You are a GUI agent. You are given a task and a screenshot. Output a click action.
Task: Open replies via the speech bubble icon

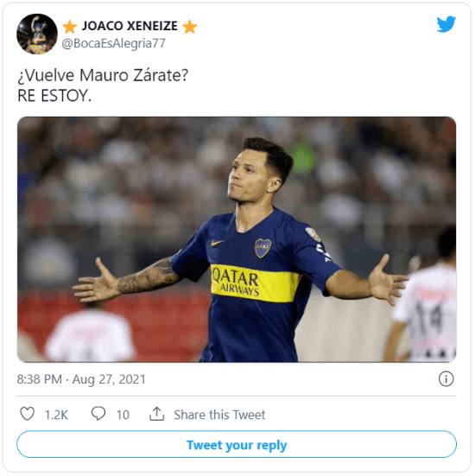(98, 414)
